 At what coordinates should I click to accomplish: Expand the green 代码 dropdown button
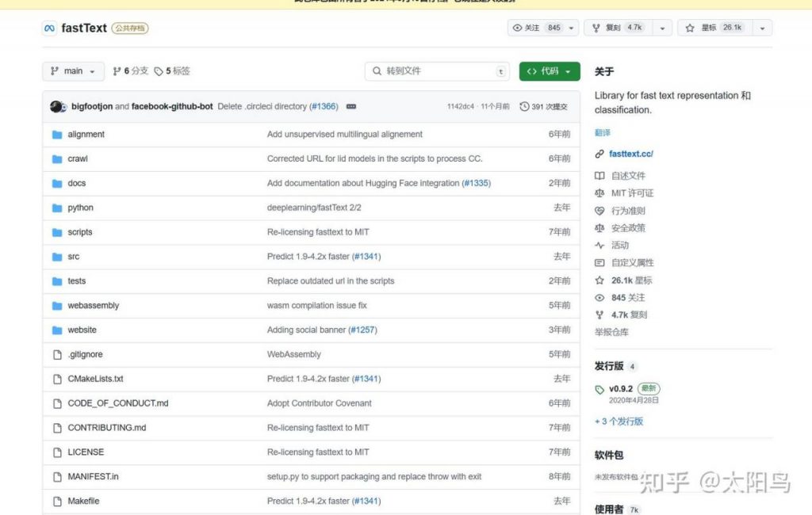click(x=550, y=71)
